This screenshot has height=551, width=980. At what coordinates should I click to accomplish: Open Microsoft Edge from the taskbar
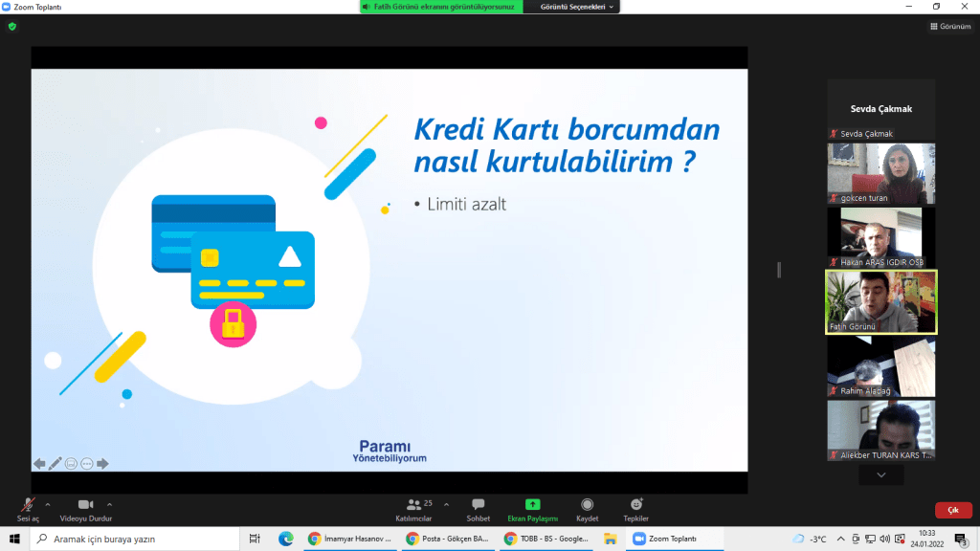(285, 539)
